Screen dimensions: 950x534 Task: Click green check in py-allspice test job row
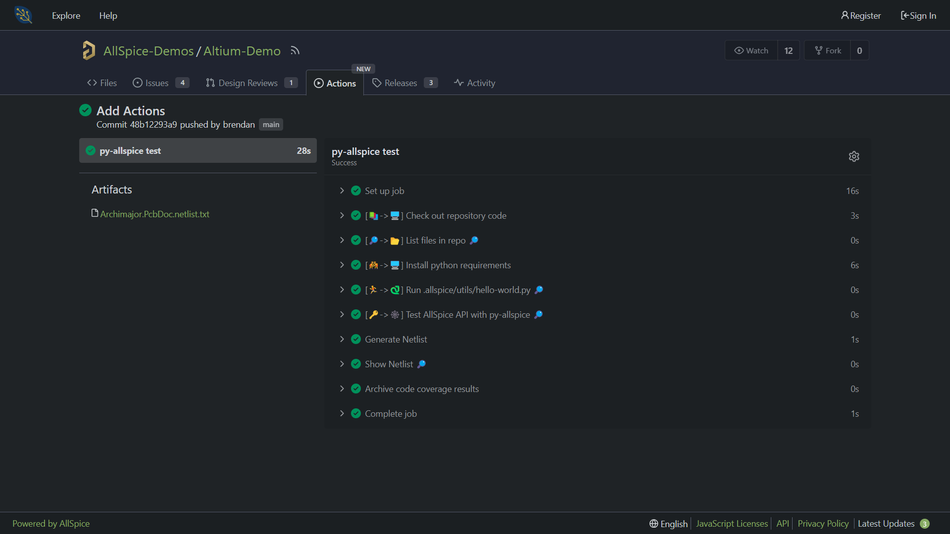(91, 151)
